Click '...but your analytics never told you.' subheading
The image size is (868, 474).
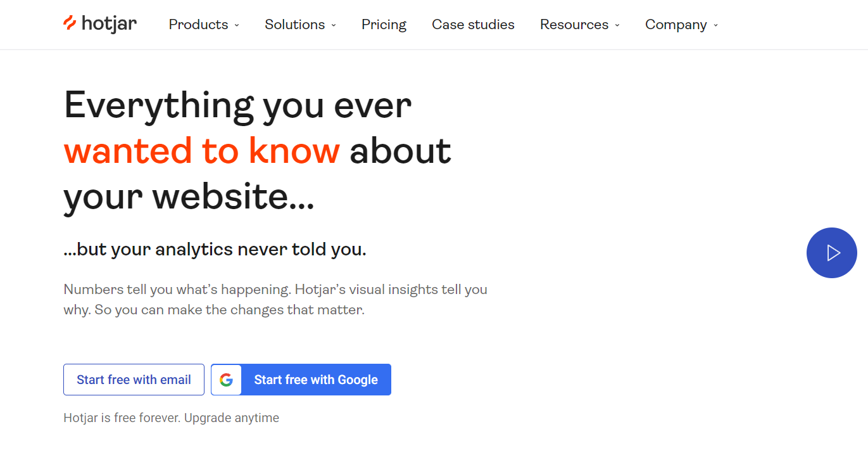coord(215,250)
